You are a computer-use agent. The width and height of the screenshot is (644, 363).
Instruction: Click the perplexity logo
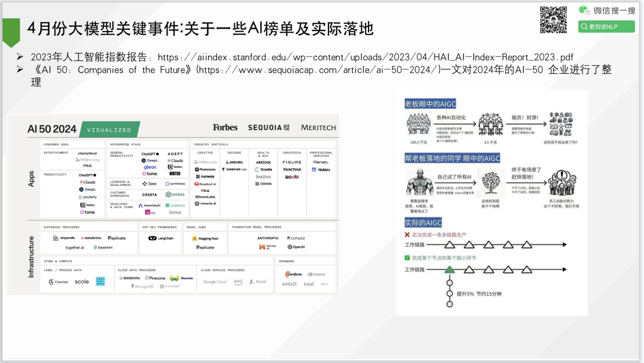88,197
